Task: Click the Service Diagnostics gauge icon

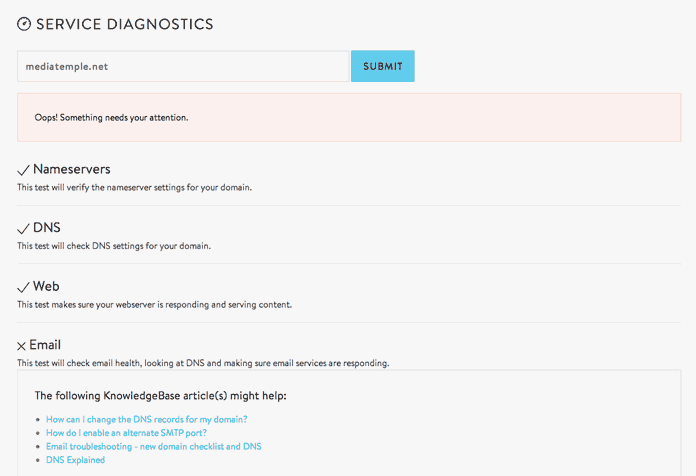Action: 24,24
